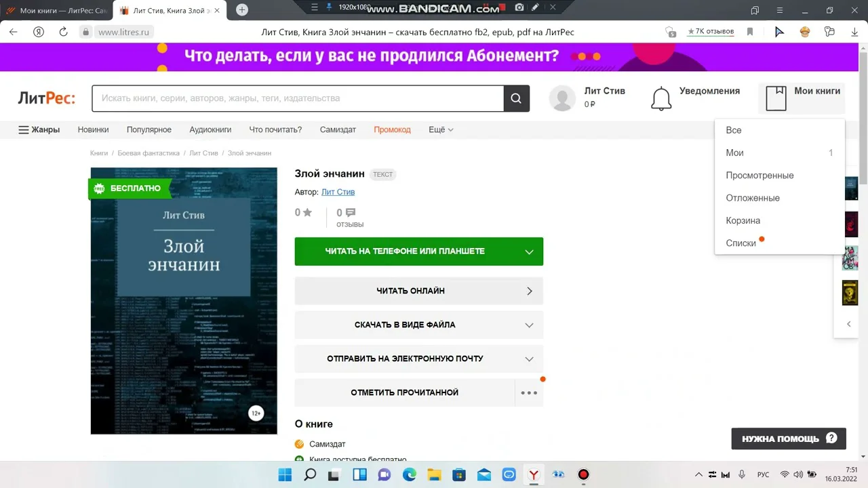Open the Ещё navigation dropdown
The width and height of the screenshot is (868, 488).
[441, 129]
